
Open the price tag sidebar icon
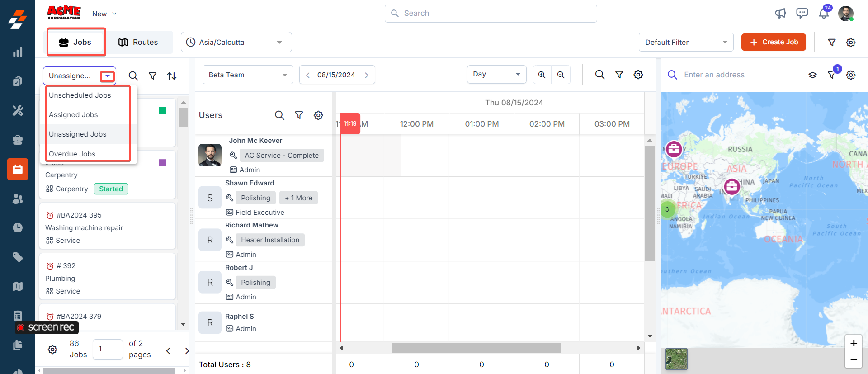tap(18, 257)
